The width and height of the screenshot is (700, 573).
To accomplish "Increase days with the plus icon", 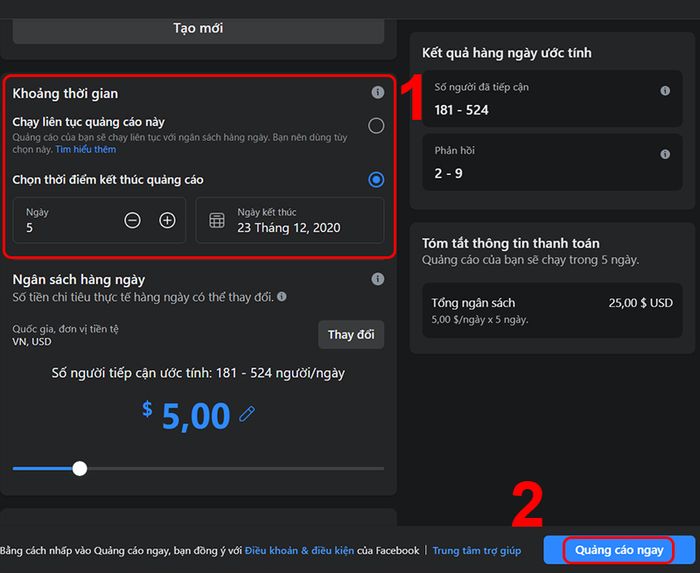I will point(167,220).
